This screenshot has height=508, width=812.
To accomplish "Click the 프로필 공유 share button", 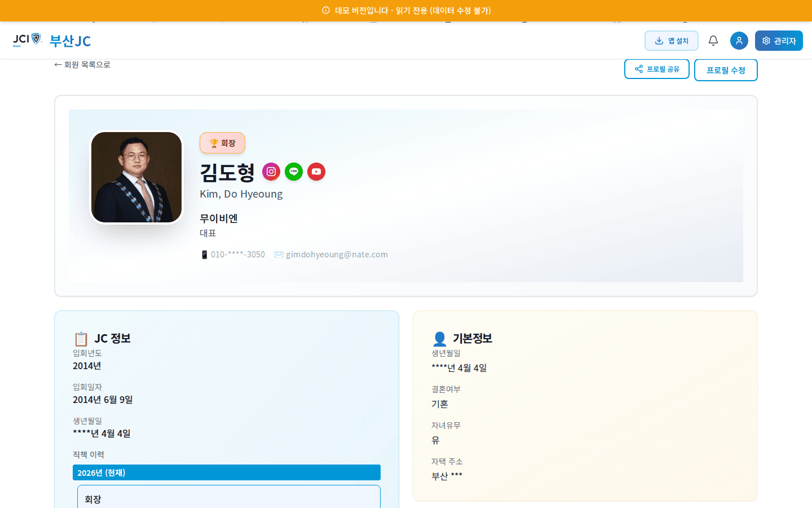I will coord(657,69).
